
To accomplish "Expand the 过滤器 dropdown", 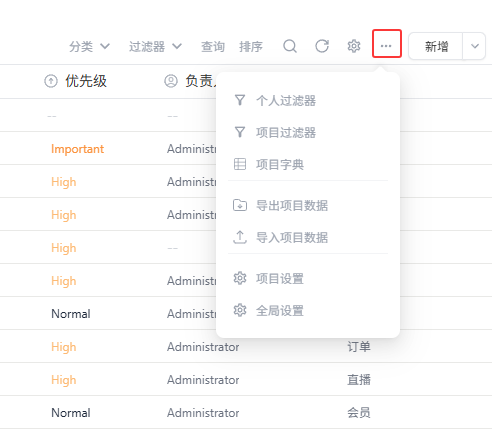I will (155, 46).
